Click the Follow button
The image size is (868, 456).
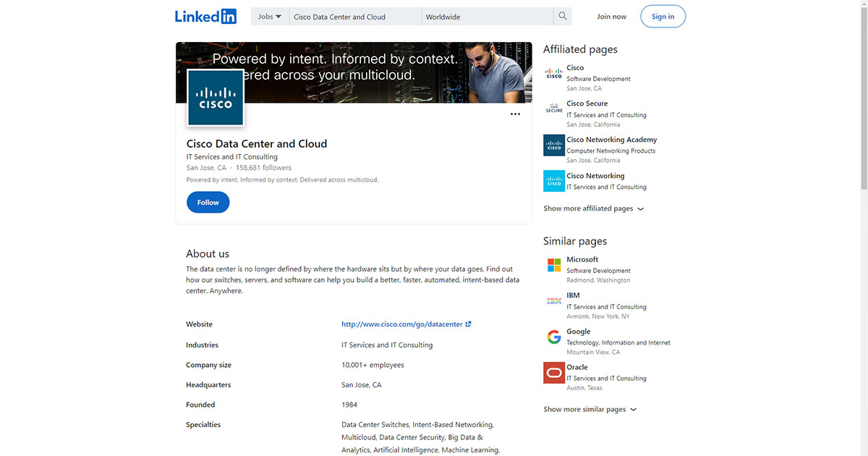click(x=208, y=202)
